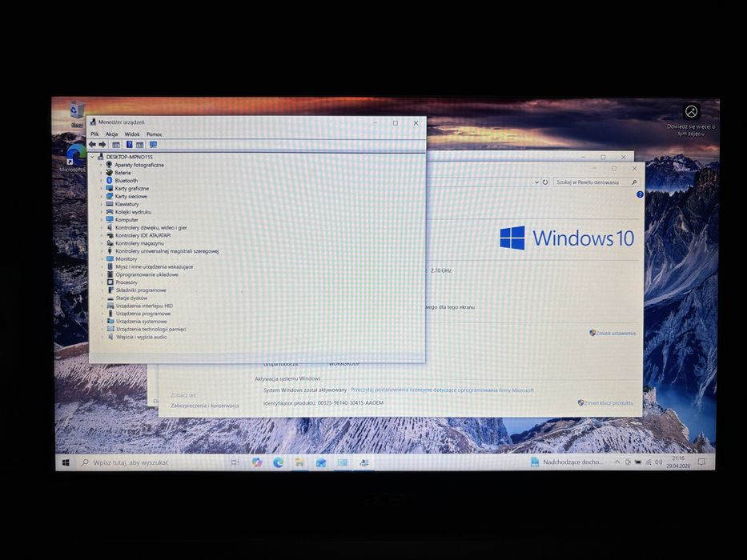
Task: Open the Plik menu
Action: tap(94, 134)
